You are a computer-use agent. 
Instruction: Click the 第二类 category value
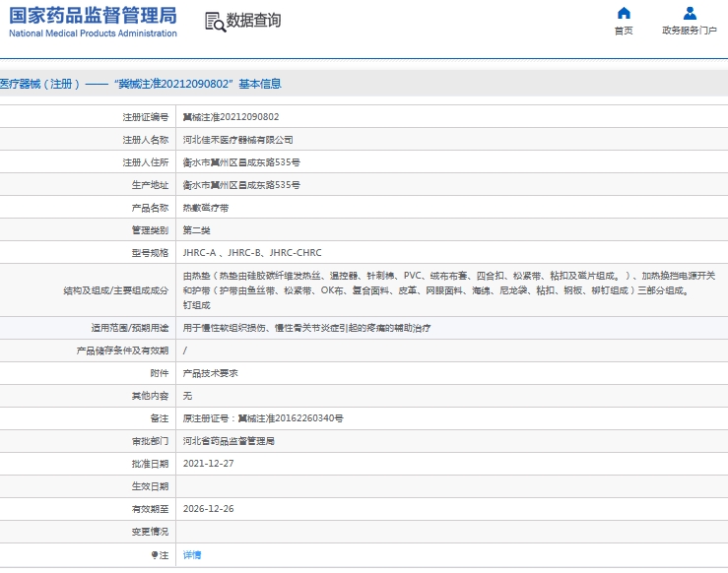click(x=196, y=230)
